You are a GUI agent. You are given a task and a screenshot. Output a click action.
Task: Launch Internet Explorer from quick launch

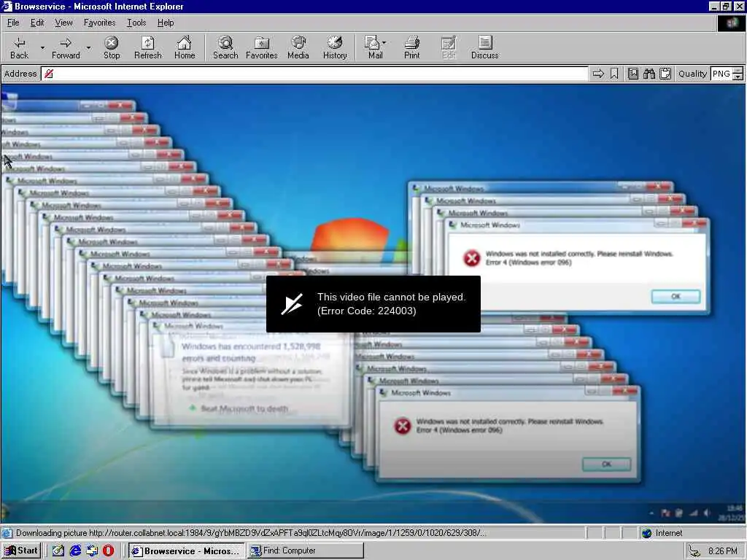(75, 551)
